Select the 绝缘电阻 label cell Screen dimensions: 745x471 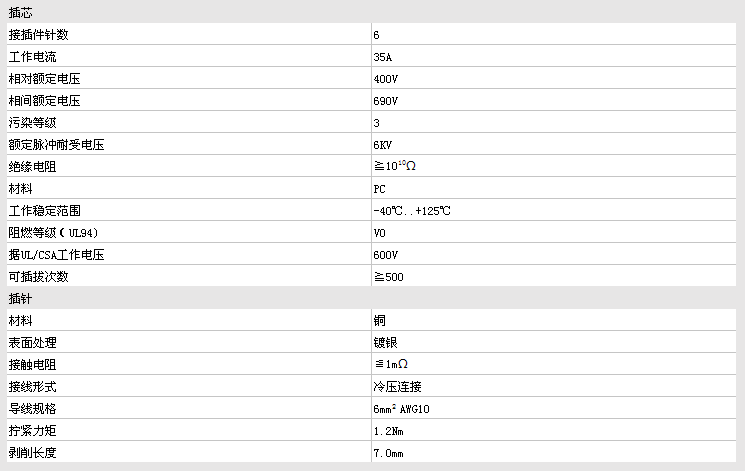point(32,167)
